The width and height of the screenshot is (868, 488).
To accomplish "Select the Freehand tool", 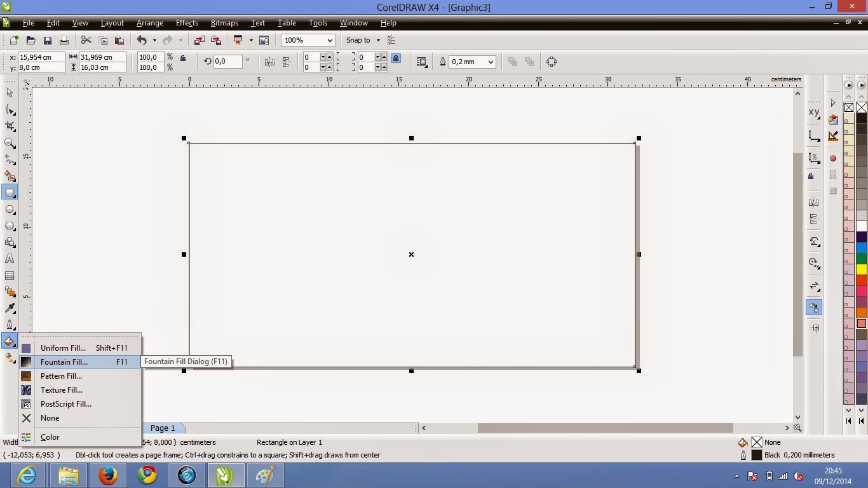I will click(10, 159).
